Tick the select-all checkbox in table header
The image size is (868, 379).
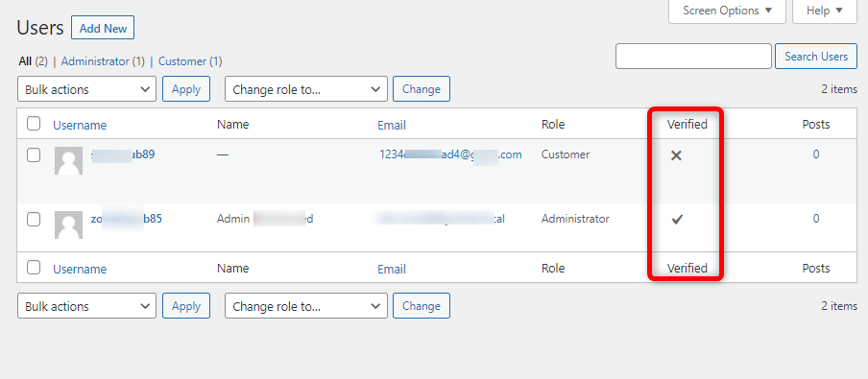[34, 124]
